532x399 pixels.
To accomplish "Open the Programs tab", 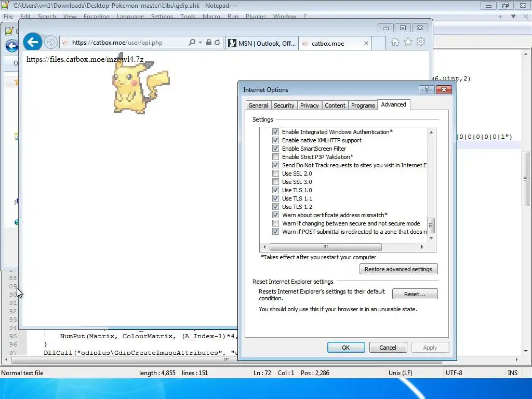I will [x=363, y=105].
